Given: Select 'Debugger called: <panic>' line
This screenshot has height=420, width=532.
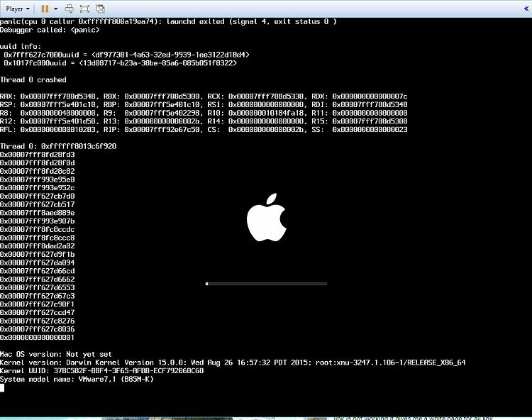Looking at the screenshot, I should tap(50, 30).
